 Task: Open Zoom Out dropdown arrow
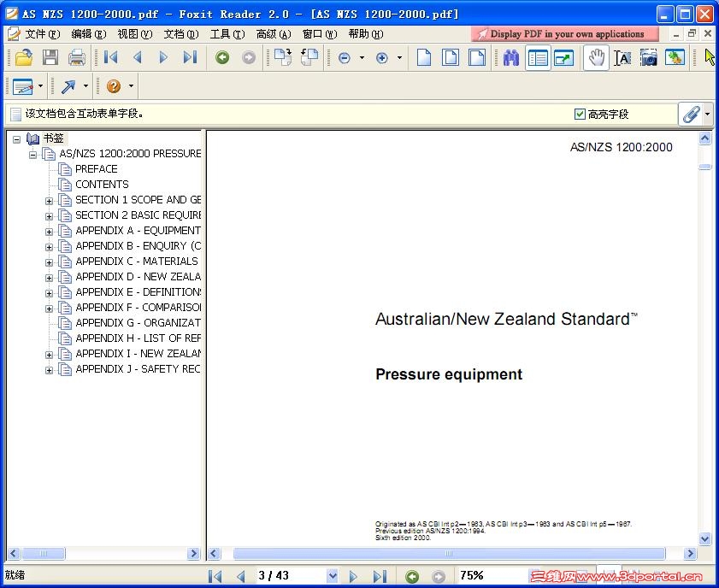pyautogui.click(x=362, y=58)
